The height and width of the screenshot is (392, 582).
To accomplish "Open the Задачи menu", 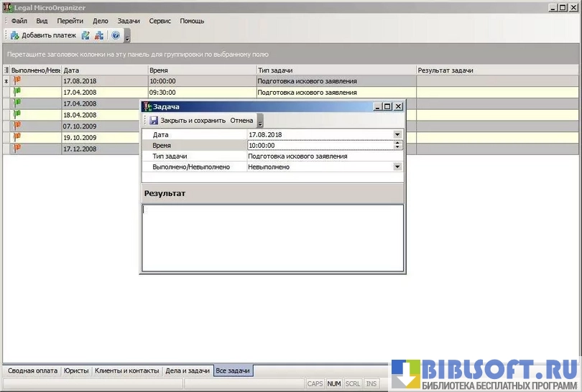I will click(x=129, y=21).
